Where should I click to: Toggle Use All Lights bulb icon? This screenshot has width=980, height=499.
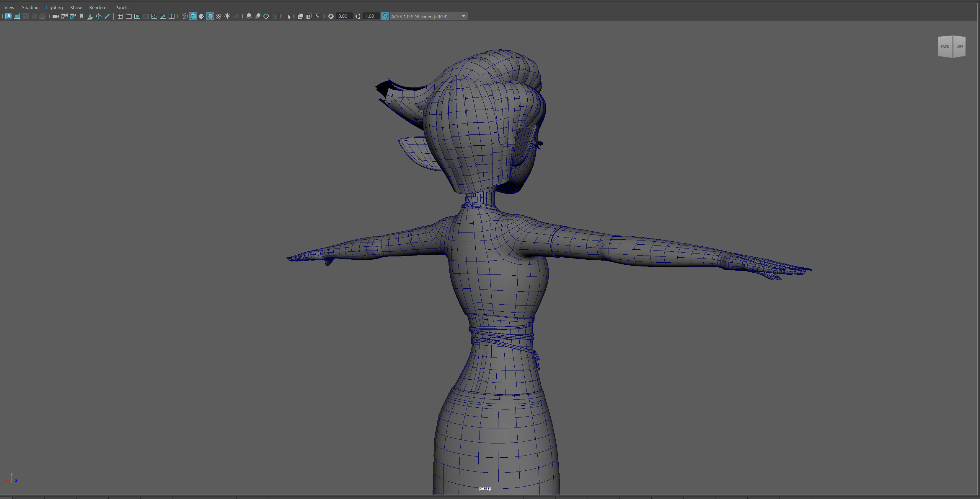227,16
